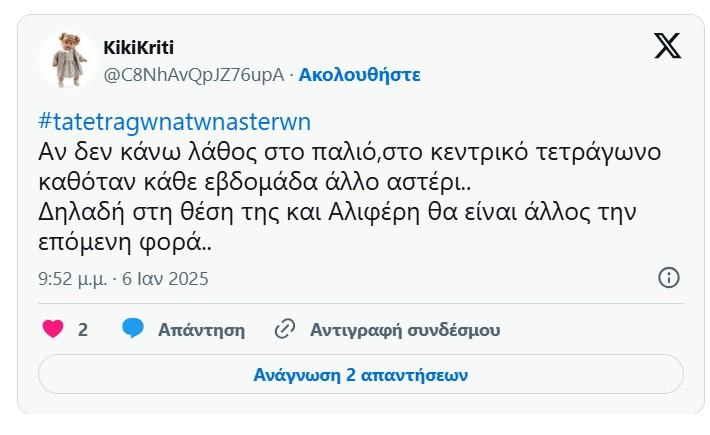Open the #tatetragwnatwnasterwn hashtag
710x435 pixels.
pos(175,122)
